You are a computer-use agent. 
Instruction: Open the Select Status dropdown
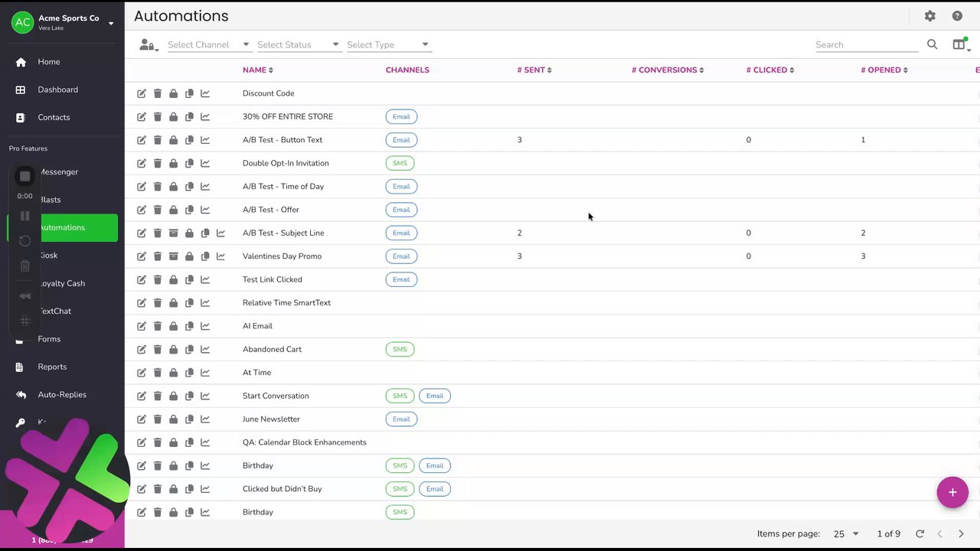(x=299, y=44)
